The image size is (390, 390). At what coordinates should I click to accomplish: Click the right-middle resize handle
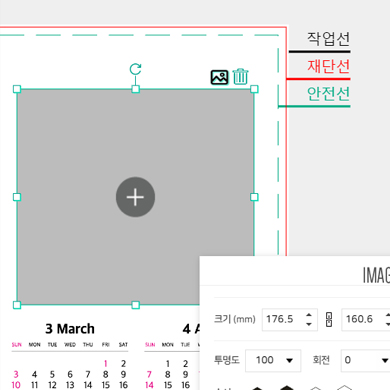(254, 197)
